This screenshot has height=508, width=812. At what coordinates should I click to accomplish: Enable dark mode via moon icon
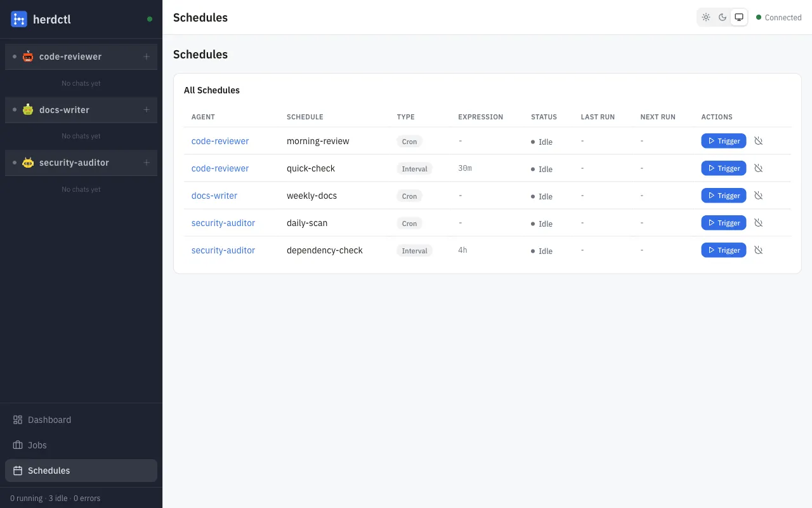pyautogui.click(x=723, y=17)
